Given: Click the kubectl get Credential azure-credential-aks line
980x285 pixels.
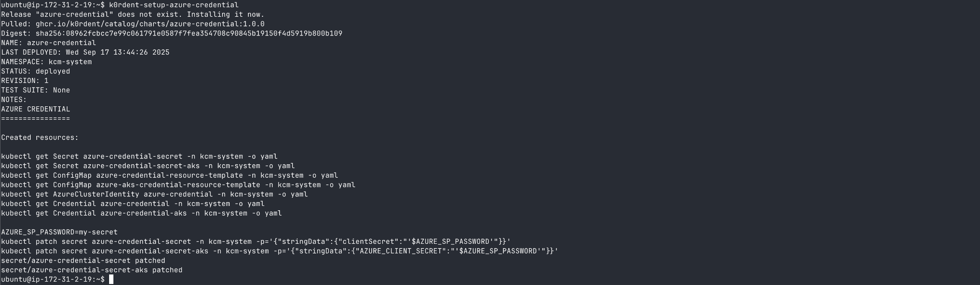Looking at the screenshot, I should (141, 213).
